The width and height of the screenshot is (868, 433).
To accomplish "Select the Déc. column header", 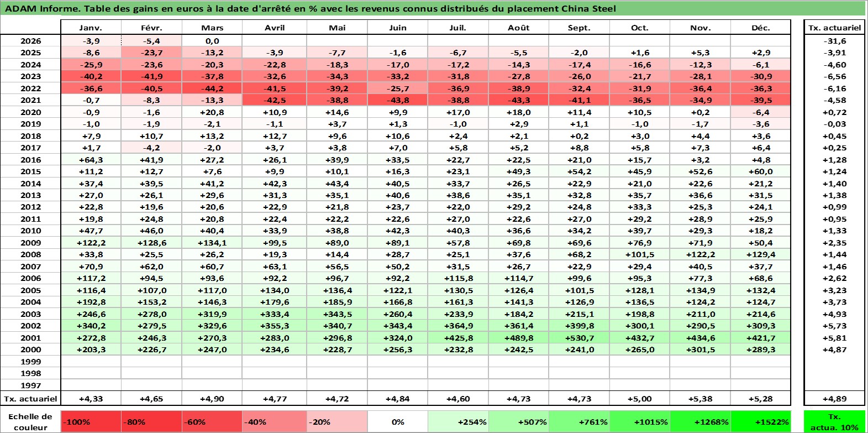I will [761, 28].
